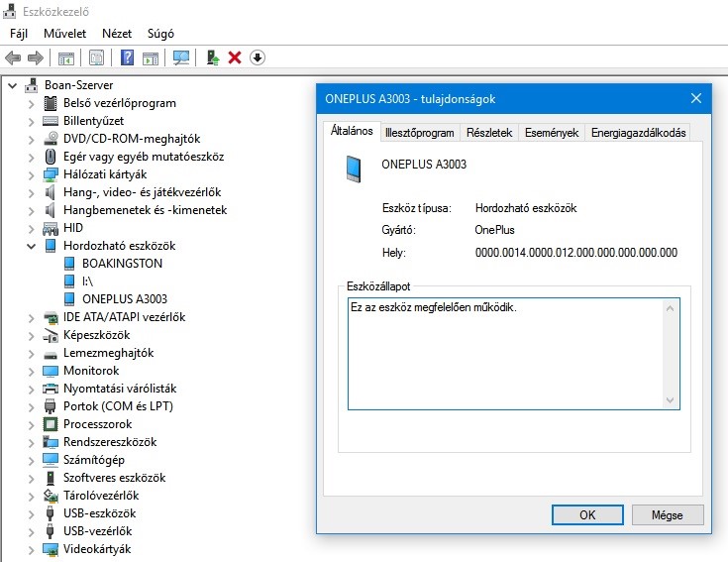Image resolution: width=728 pixels, height=562 pixels.
Task: Click the Forward arrow toolbar icon
Action: pos(36,58)
